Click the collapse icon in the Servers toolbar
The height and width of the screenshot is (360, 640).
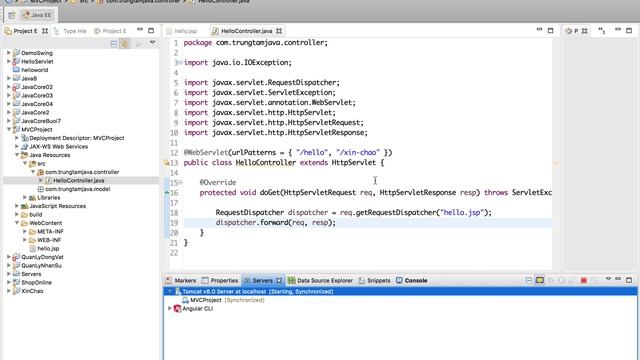pos(529,280)
